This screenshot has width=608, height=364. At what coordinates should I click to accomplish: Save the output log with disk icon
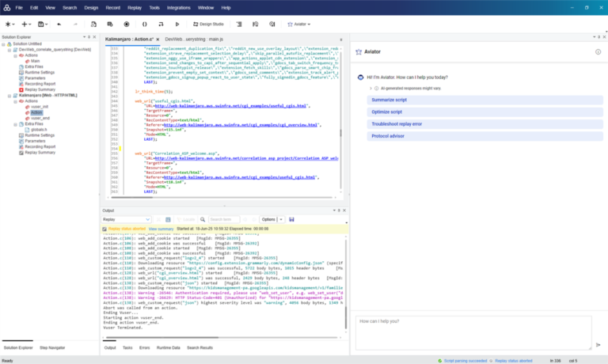point(291,219)
